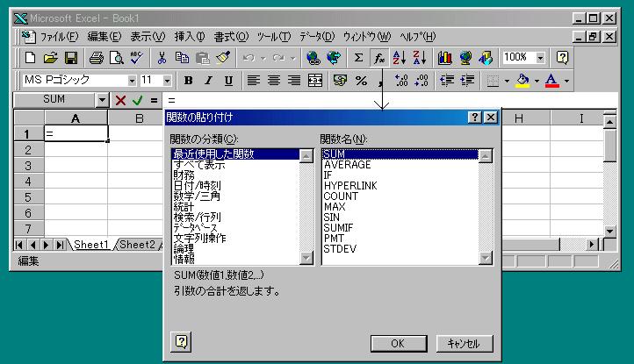Run the ABC spelling check icon

click(x=137, y=58)
